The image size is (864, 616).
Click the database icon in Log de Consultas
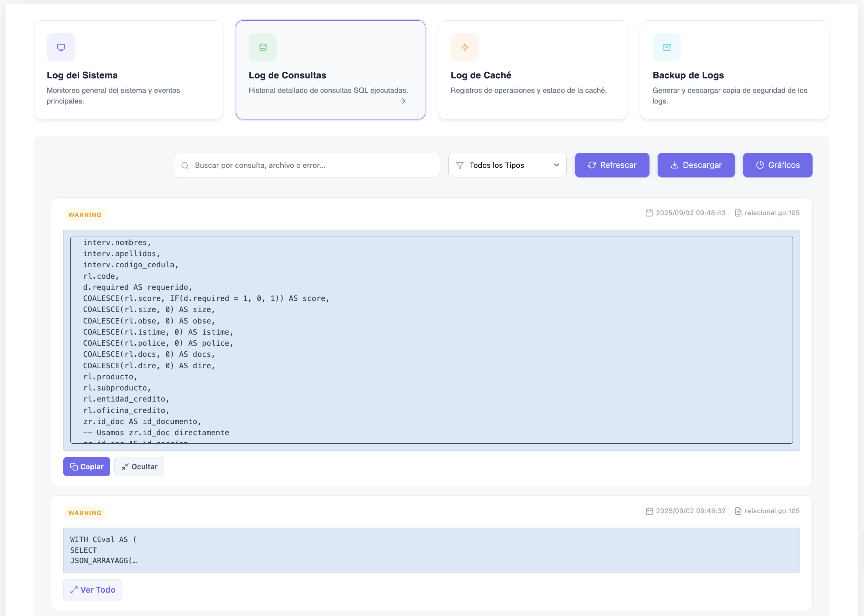point(263,47)
